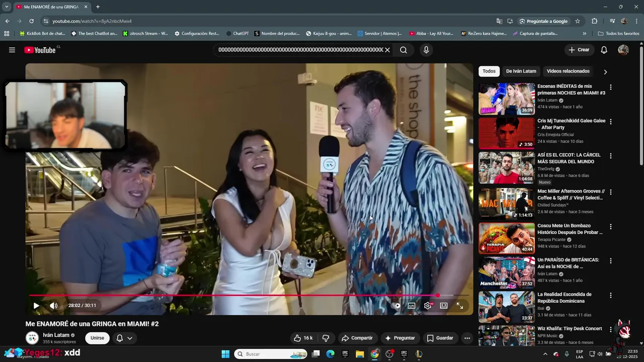This screenshot has height=362, width=644.
Task: Open Chrome media controls icon
Action: pyautogui.click(x=612, y=21)
